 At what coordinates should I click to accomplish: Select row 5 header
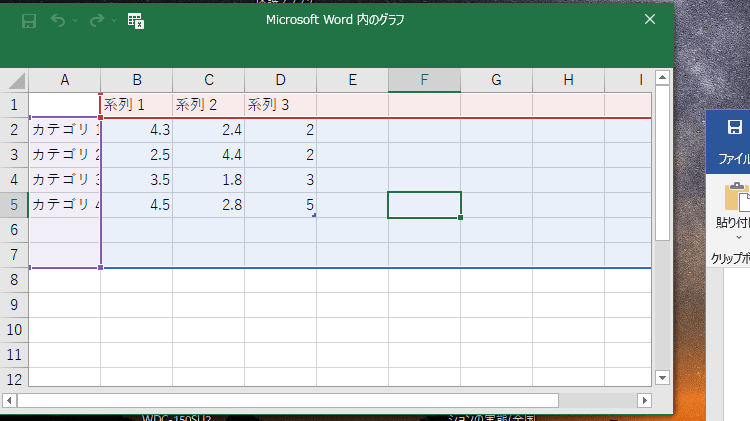pyautogui.click(x=14, y=205)
